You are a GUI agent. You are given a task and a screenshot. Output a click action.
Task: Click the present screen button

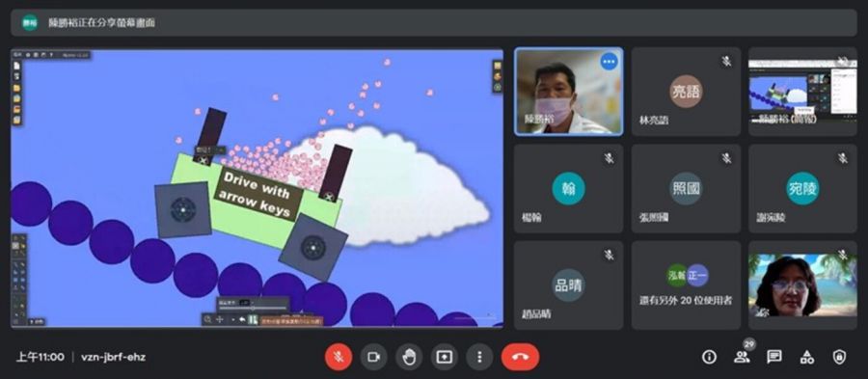(444, 357)
